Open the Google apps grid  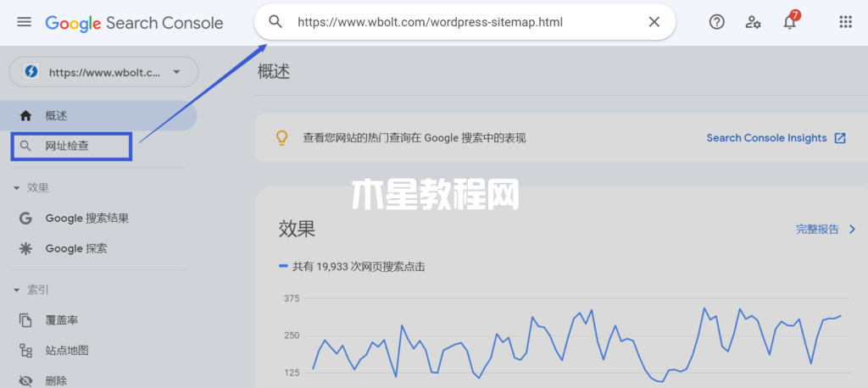tap(845, 22)
